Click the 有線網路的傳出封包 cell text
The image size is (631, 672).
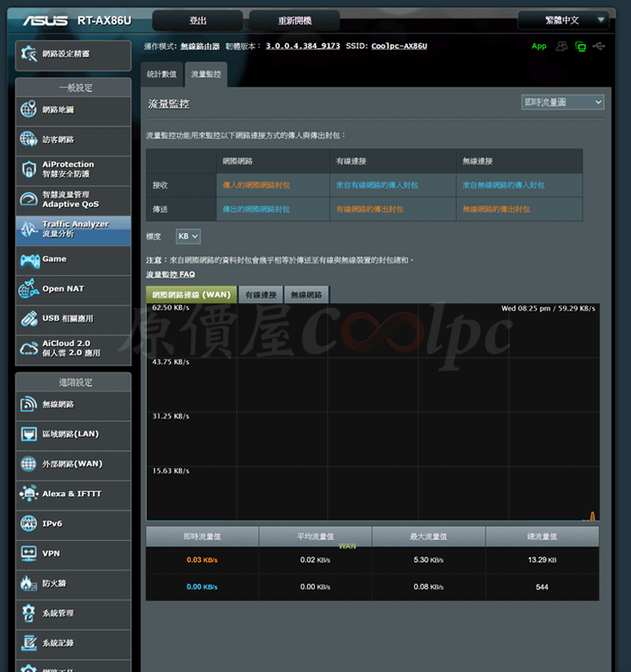(x=369, y=209)
